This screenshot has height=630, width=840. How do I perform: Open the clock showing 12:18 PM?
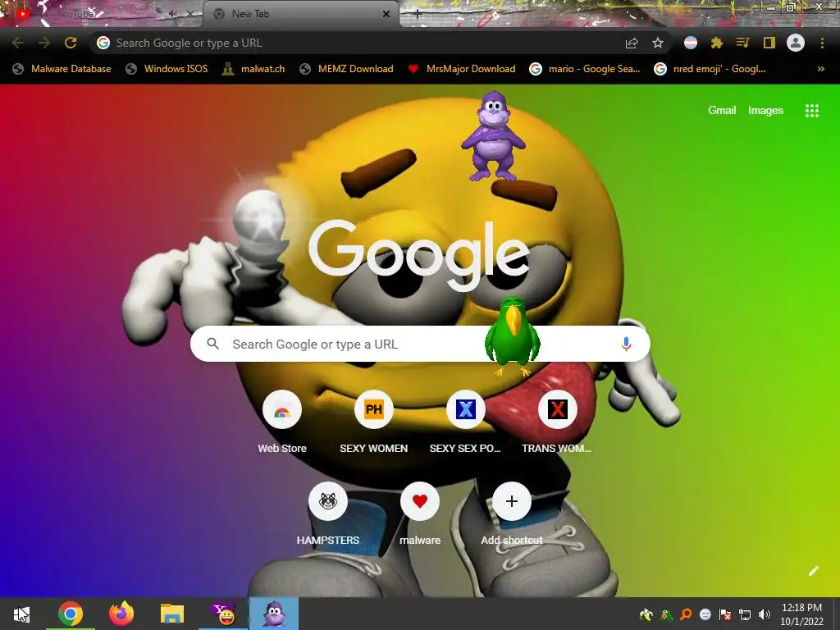(801, 614)
